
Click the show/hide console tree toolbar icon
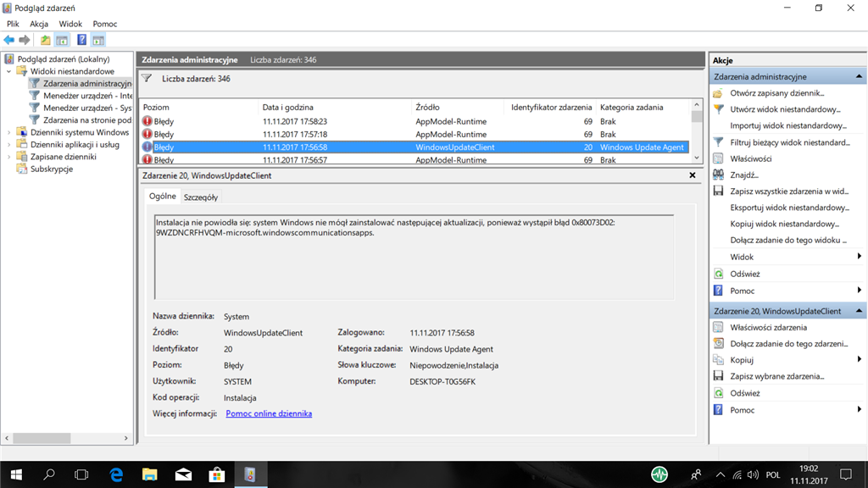click(x=62, y=40)
